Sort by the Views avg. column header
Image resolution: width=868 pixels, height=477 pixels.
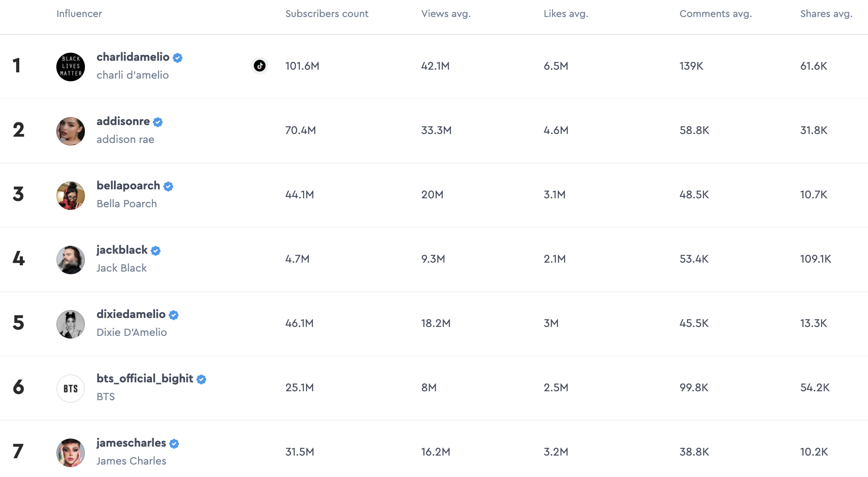coord(446,14)
